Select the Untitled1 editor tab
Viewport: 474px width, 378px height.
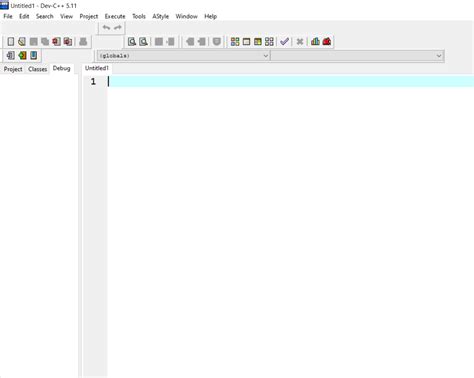pyautogui.click(x=97, y=68)
